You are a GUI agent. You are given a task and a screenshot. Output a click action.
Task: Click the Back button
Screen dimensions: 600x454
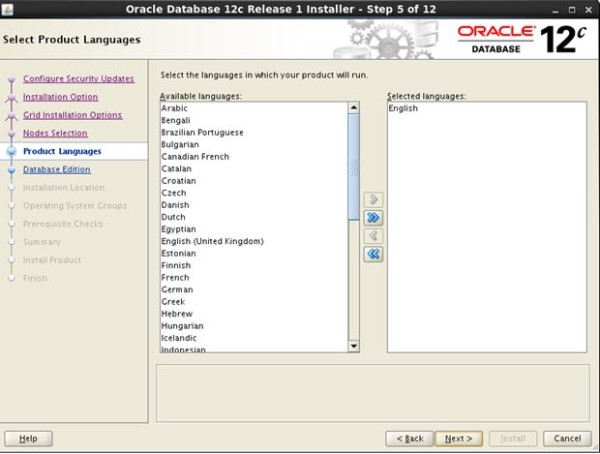(409, 439)
